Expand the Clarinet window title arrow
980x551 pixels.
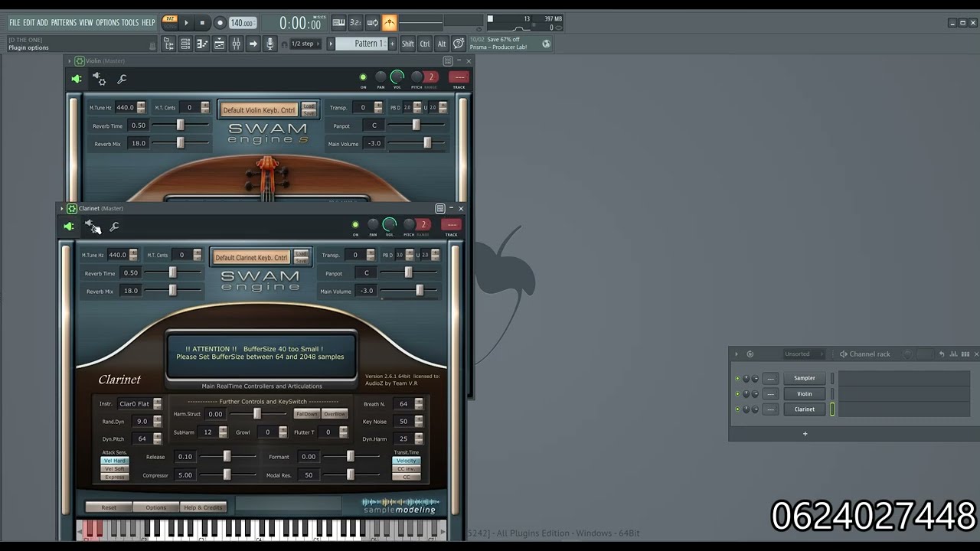pos(62,208)
